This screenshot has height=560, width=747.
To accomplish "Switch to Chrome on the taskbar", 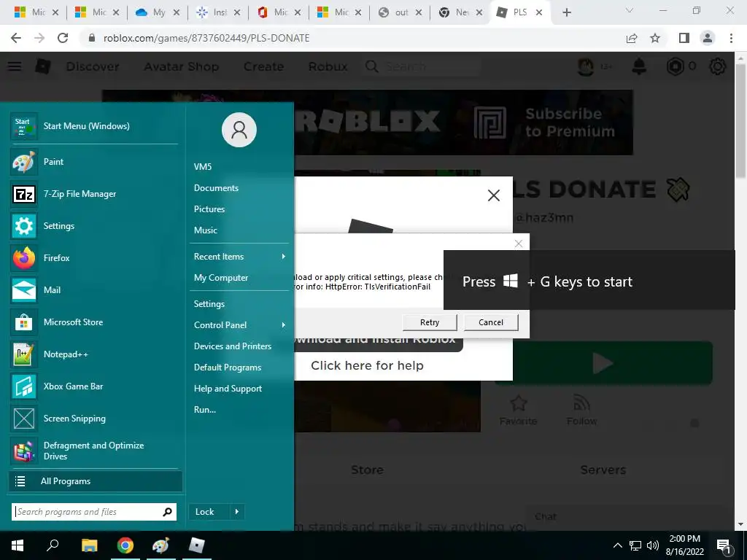I will click(x=125, y=545).
